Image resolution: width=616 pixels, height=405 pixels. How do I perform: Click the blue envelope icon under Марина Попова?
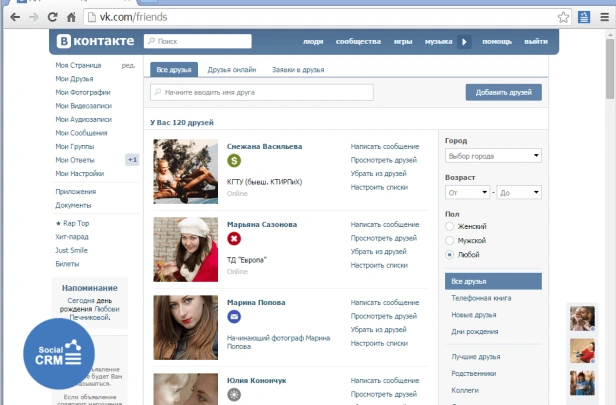click(x=234, y=317)
